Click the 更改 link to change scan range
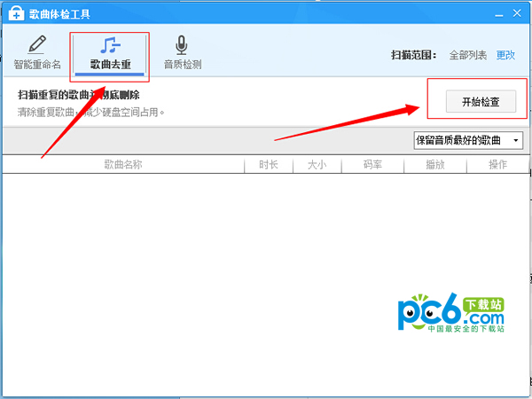 click(x=505, y=55)
